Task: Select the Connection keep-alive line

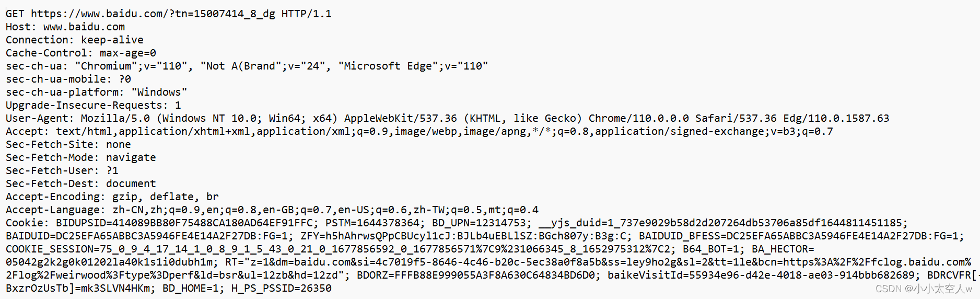Action: 75,40
